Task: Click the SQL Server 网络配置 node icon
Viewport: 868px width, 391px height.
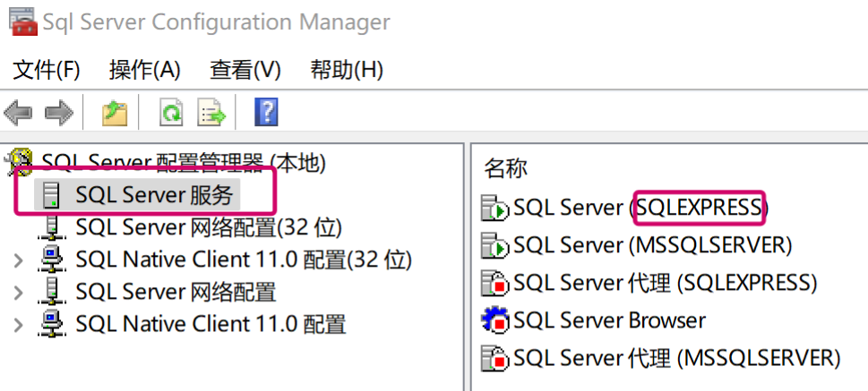Action: [51, 292]
